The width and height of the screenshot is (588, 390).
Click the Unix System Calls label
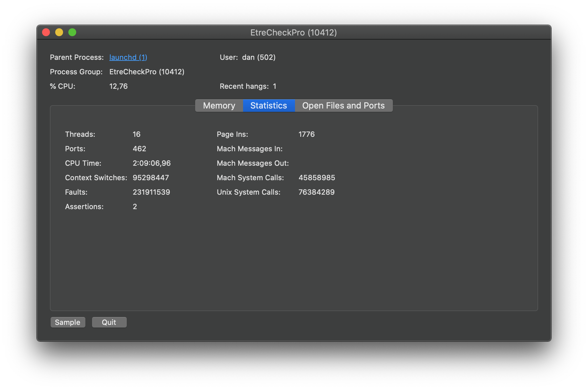pyautogui.click(x=249, y=192)
